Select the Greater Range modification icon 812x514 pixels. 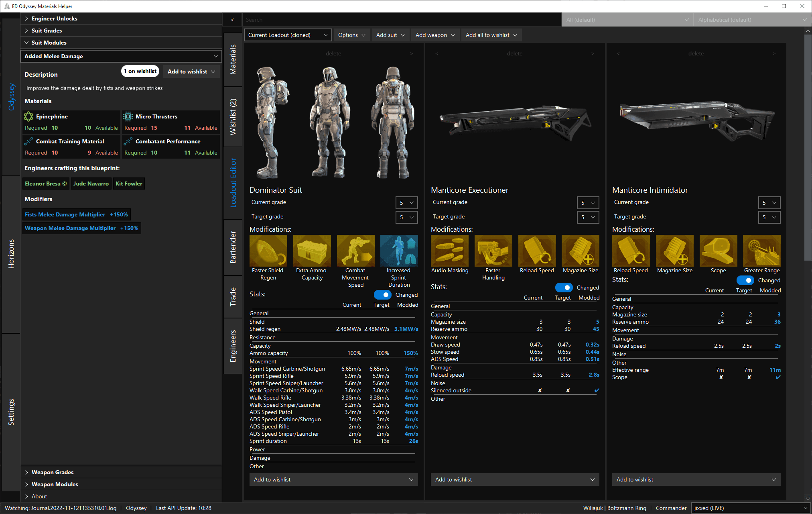(761, 251)
